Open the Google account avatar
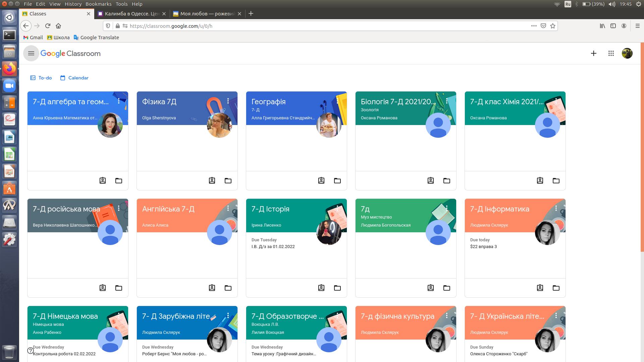The width and height of the screenshot is (644, 362). [627, 53]
